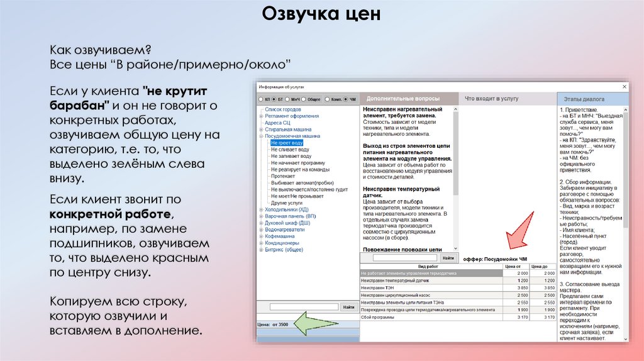Select row Неисправны элементы цепи питания ТЭНа

click(458, 303)
